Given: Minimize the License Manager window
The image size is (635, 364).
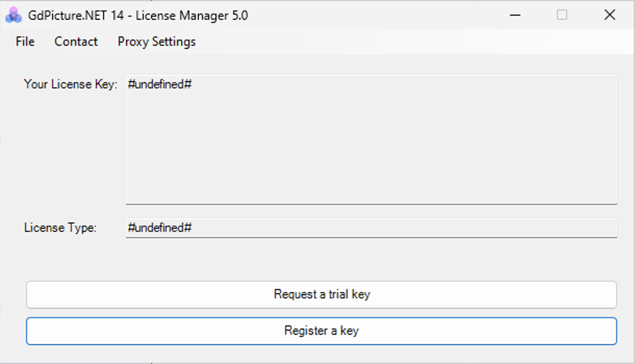Looking at the screenshot, I should point(514,15).
